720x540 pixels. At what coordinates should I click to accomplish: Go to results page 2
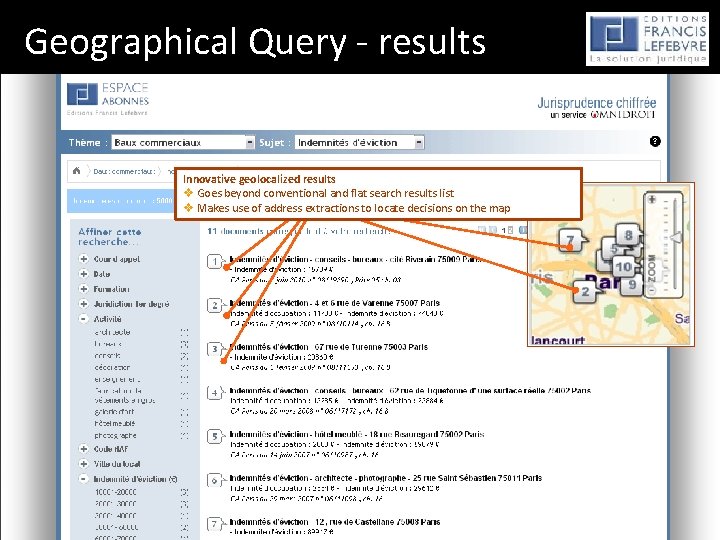(x=510, y=230)
